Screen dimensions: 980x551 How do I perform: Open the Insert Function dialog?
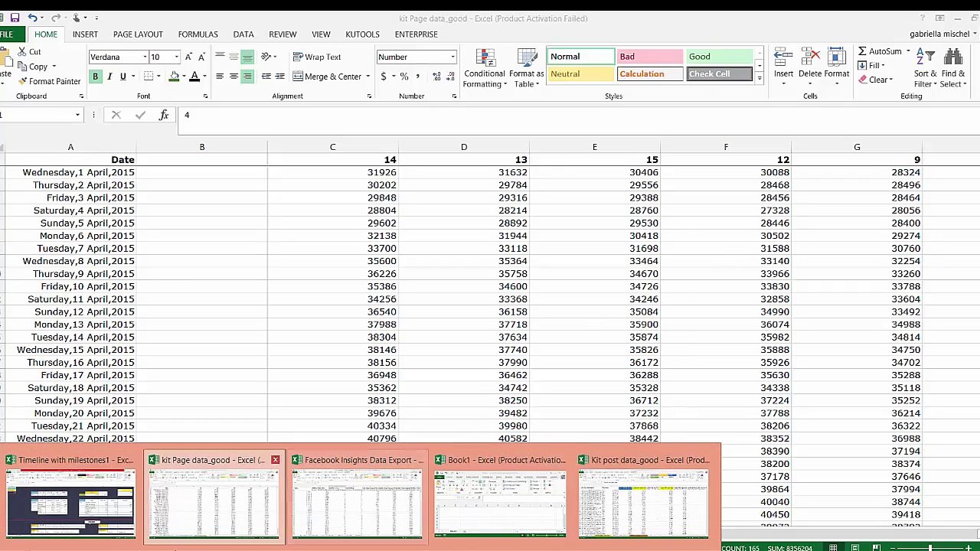[164, 116]
